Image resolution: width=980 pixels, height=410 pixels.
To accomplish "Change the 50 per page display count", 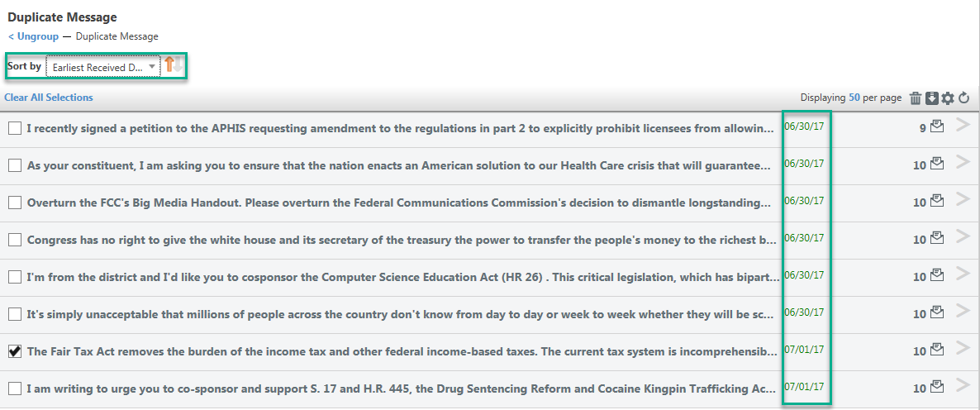I will click(855, 98).
